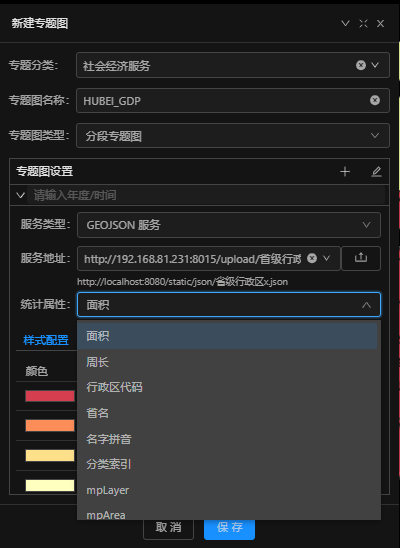Viewport: 400px width, 548px height.
Task: Click the upload icon beside 服务地址
Action: click(x=361, y=258)
